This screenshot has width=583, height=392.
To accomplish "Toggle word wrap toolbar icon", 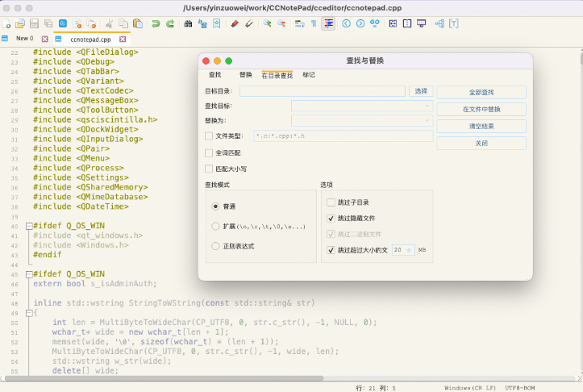I will pyautogui.click(x=300, y=24).
